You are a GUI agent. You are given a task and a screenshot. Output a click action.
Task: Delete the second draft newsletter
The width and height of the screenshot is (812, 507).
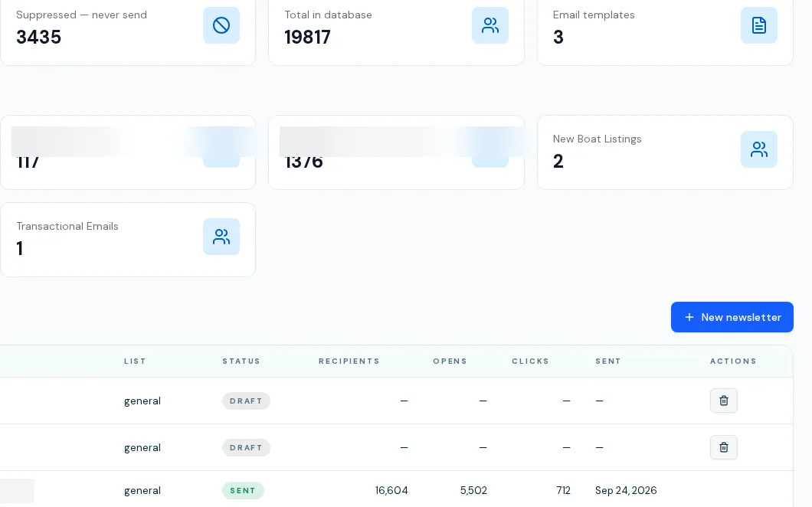click(723, 447)
